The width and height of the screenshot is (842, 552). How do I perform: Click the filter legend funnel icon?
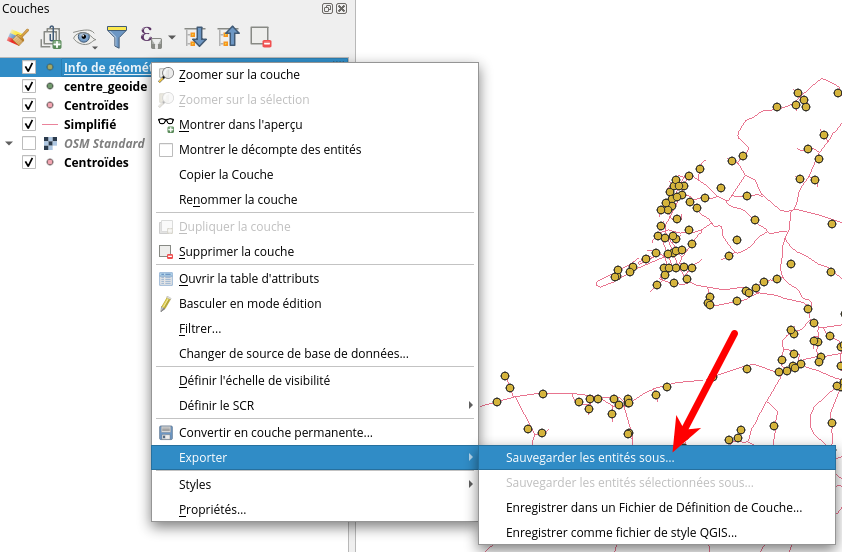click(x=117, y=37)
